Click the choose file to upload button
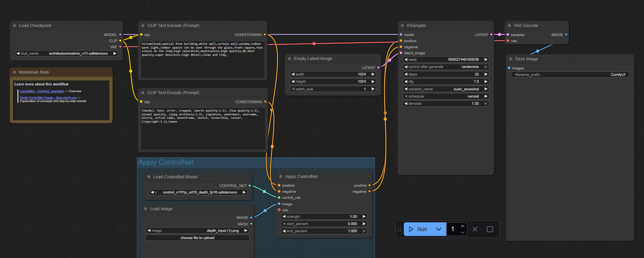Screen dimensions: 644x258 click(197, 237)
